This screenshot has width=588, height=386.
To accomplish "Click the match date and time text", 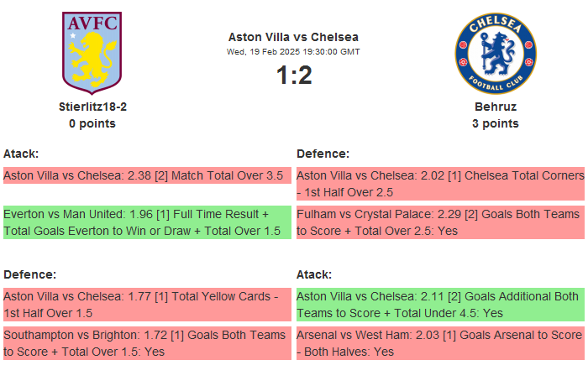I will 293,51.
